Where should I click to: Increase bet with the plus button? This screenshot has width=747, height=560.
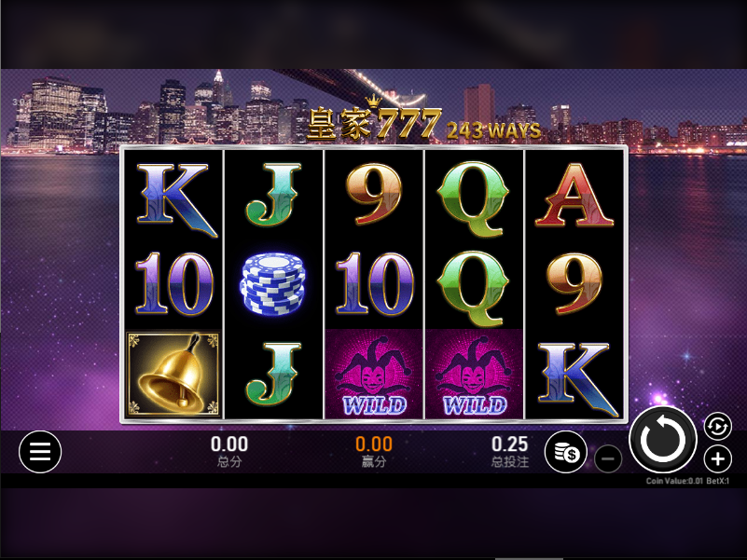tap(717, 459)
